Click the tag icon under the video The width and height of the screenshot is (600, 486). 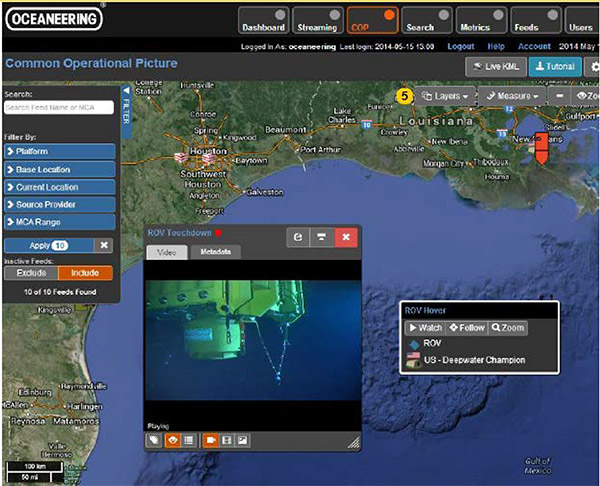(x=154, y=440)
